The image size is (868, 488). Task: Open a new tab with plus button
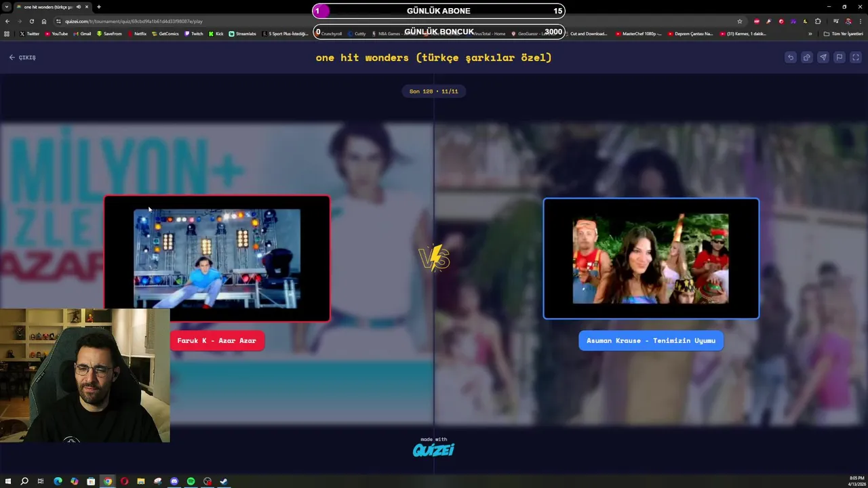99,7
